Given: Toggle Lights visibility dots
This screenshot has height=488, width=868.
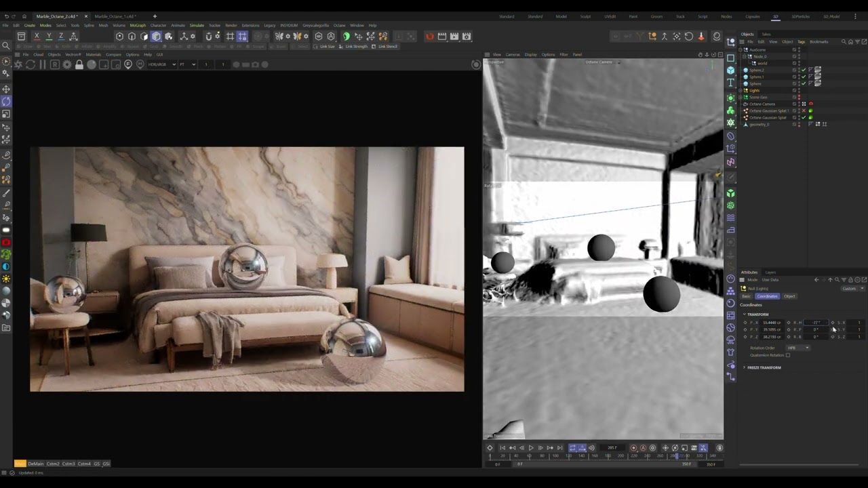Looking at the screenshot, I should (799, 90).
